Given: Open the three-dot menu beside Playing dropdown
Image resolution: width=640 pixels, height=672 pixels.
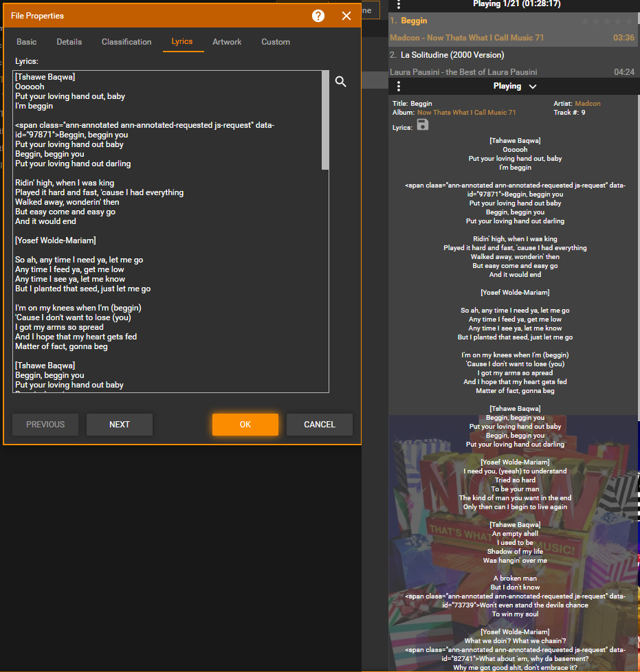Looking at the screenshot, I should 399,87.
